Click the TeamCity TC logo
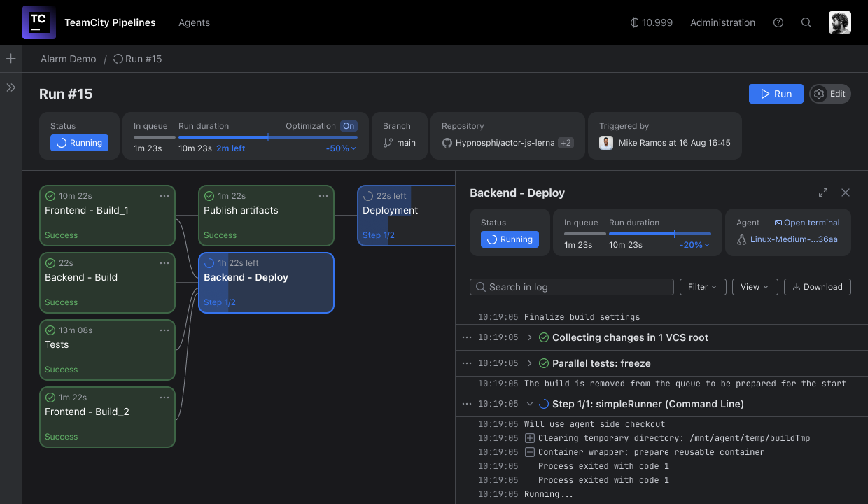This screenshot has height=504, width=868. (x=38, y=22)
